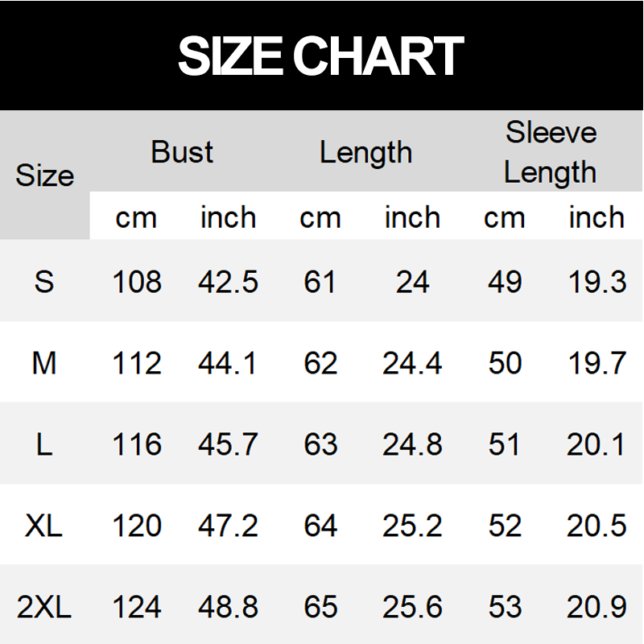Select the L size row label
The width and height of the screenshot is (644, 644).
click(44, 444)
